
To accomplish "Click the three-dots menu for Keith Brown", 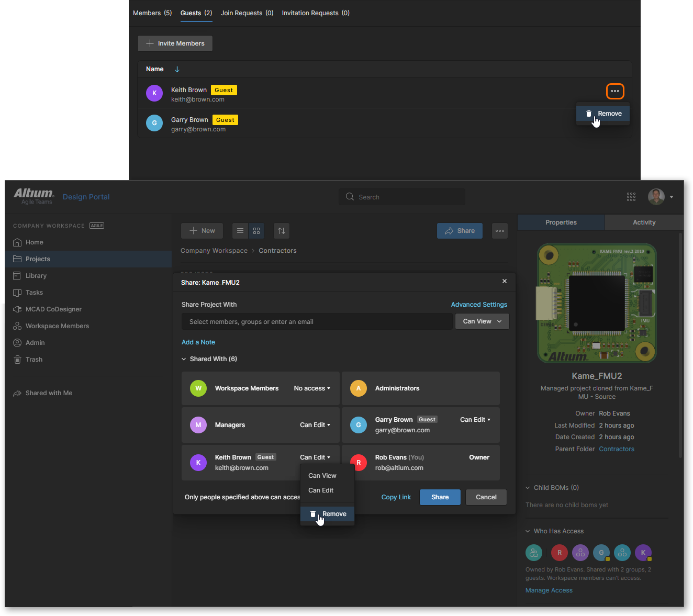I will click(x=615, y=91).
